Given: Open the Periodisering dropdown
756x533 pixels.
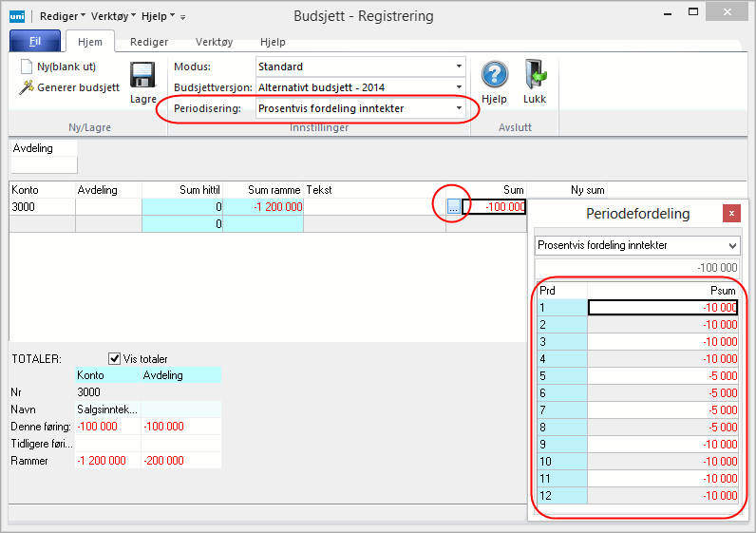Looking at the screenshot, I should [x=459, y=108].
